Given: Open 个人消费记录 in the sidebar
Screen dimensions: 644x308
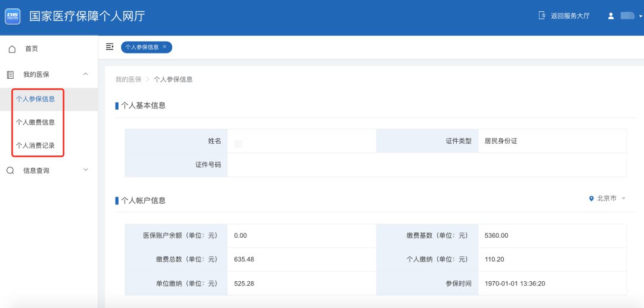Looking at the screenshot, I should (35, 145).
